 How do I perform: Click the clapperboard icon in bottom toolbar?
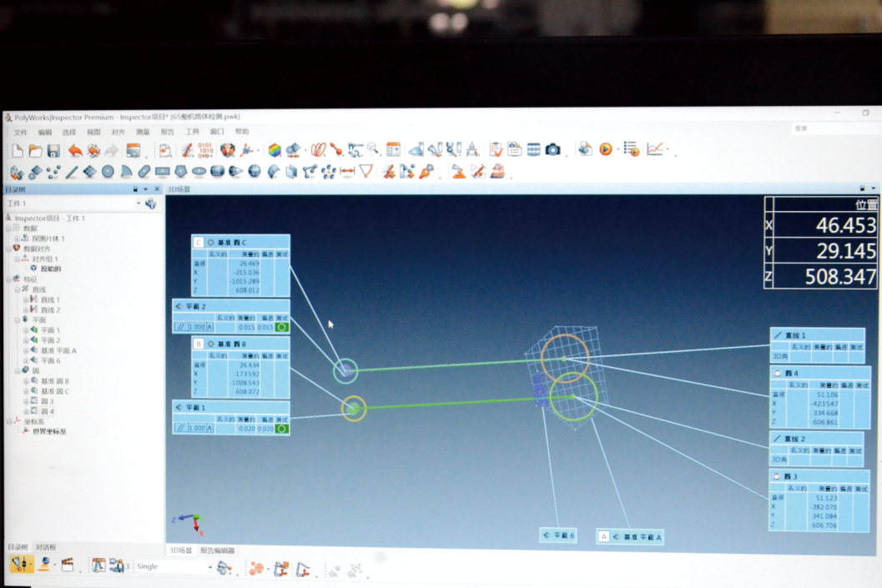68,565
